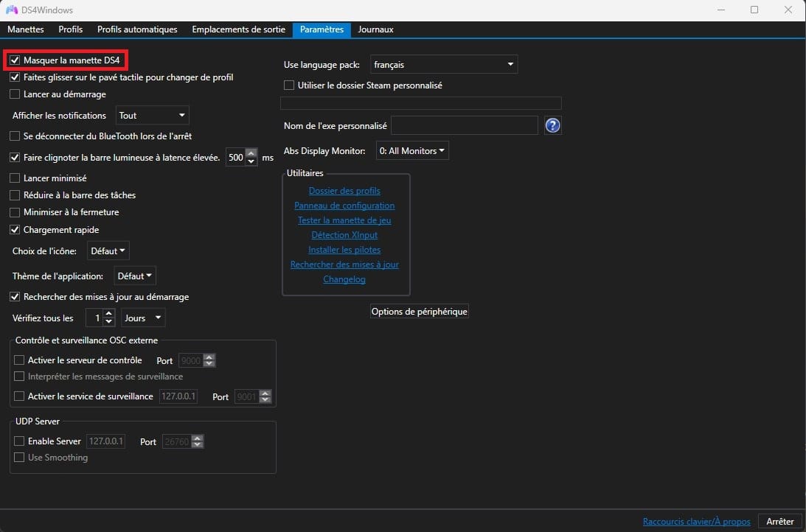Toggle Rechercher des mises à jour au démarrage
Viewport: 806px width, 532px height.
pyautogui.click(x=15, y=297)
